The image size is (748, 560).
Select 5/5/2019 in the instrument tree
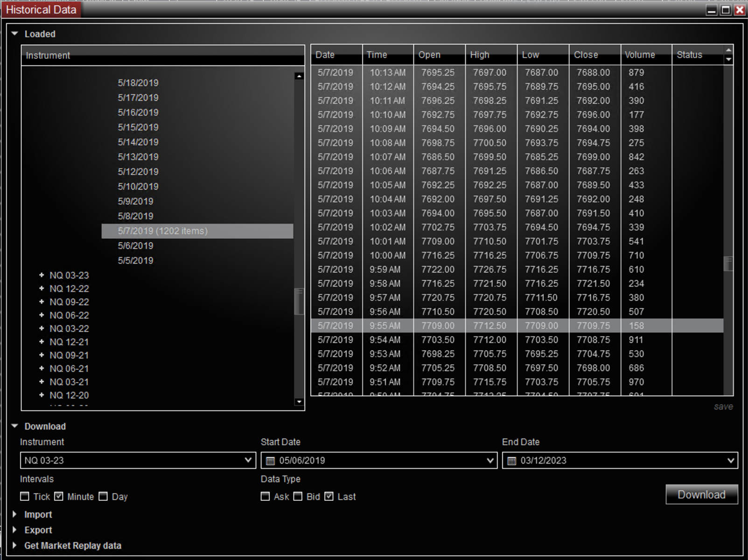[135, 260]
